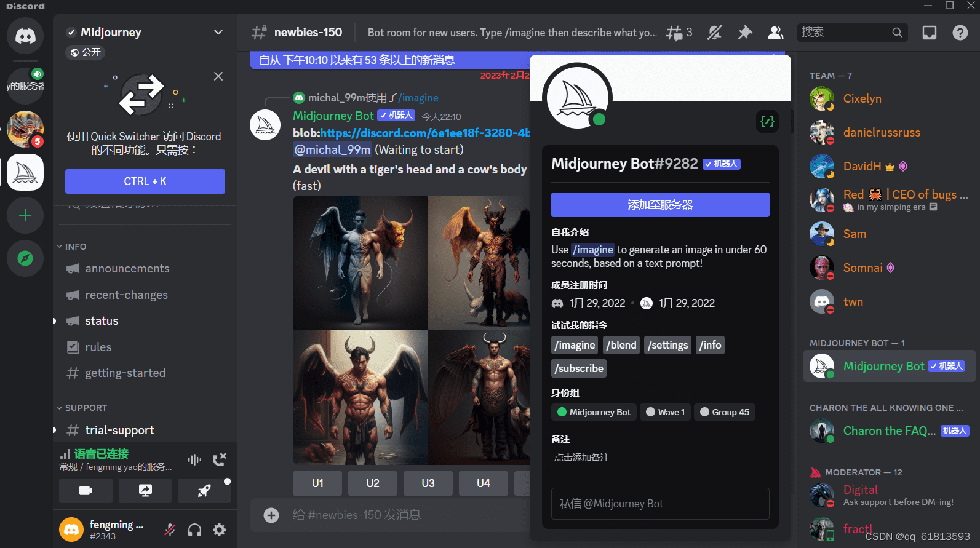Launch activity rocket button

click(204, 490)
